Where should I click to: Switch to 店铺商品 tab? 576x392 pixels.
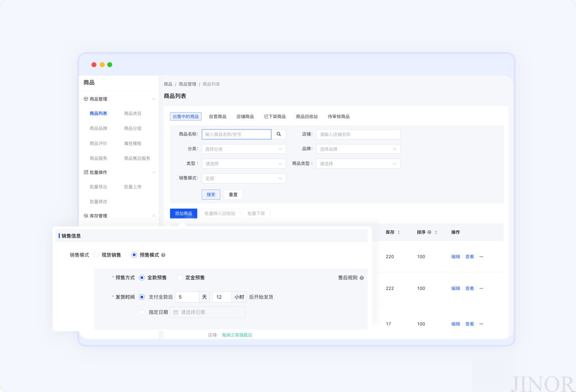point(245,117)
